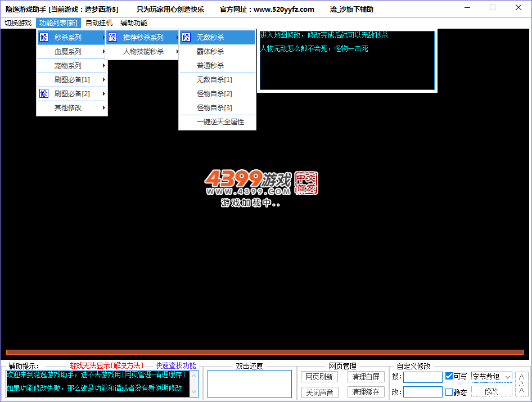Click the 修 icon beside 推荐秒杀系列

coord(112,37)
